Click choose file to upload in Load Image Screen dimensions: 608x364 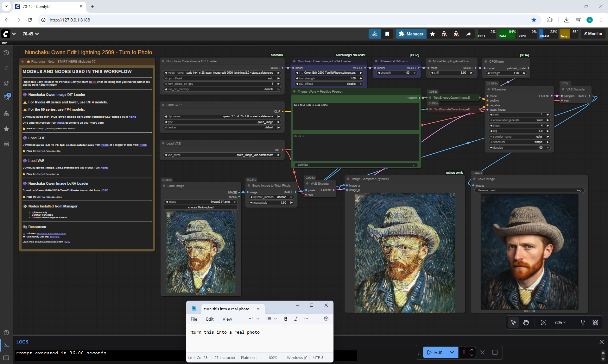click(x=201, y=207)
